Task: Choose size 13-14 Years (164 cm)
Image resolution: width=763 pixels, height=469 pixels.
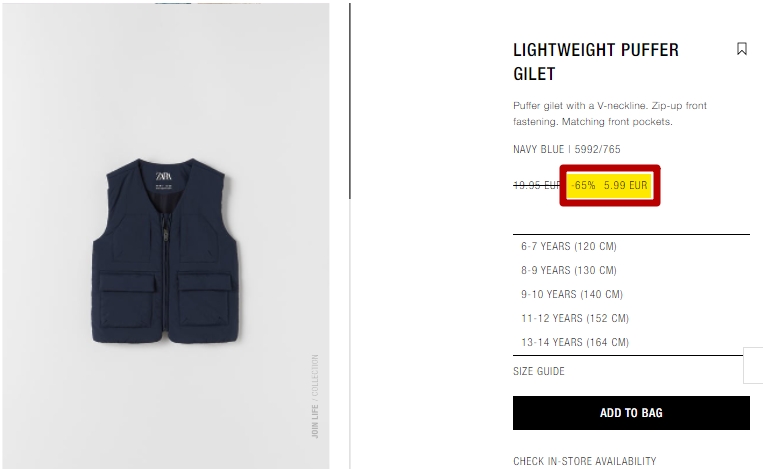Action: (x=575, y=343)
